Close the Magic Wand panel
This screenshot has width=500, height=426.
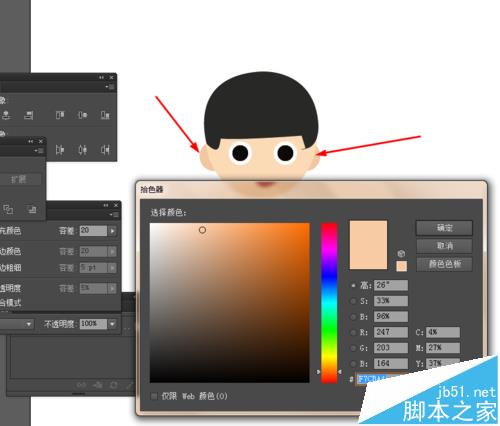(116, 205)
